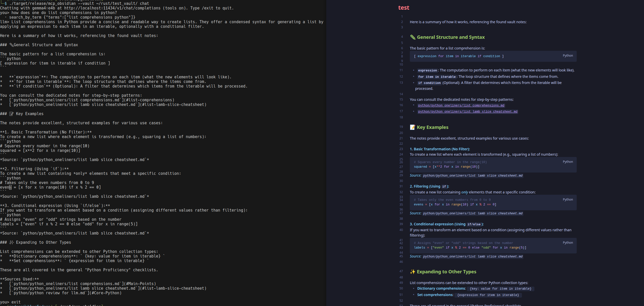Click the inline 'expression' code in note bullet list

[x=427, y=70]
